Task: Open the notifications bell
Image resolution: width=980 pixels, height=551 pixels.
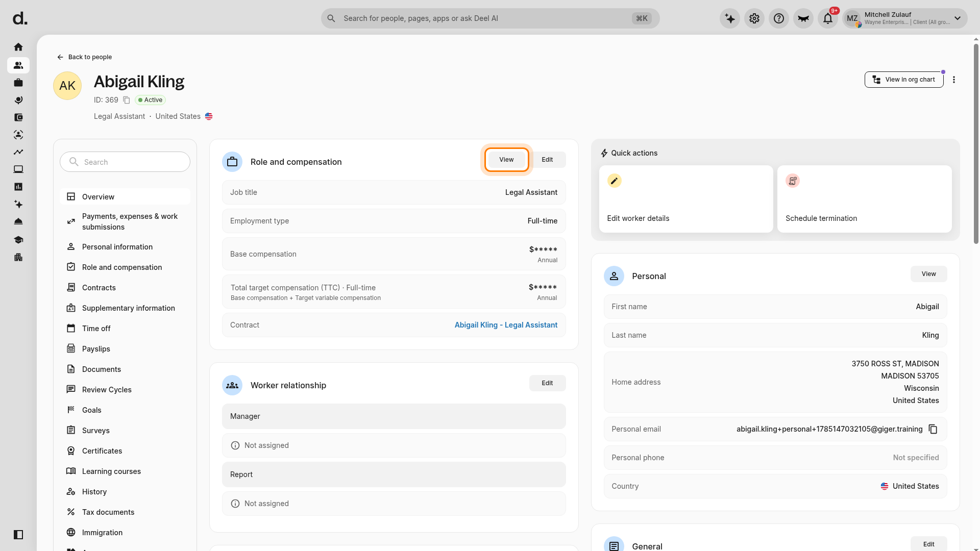Action: [x=828, y=19]
